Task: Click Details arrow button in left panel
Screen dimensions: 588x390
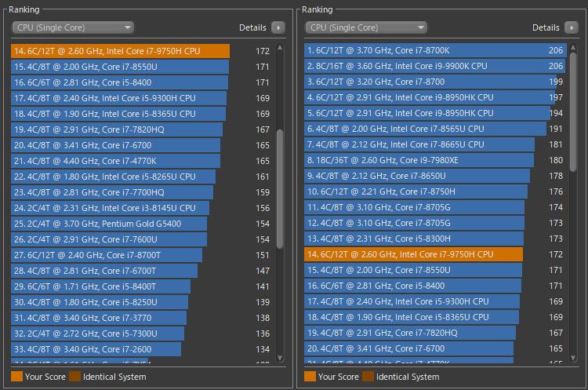Action: point(278,27)
